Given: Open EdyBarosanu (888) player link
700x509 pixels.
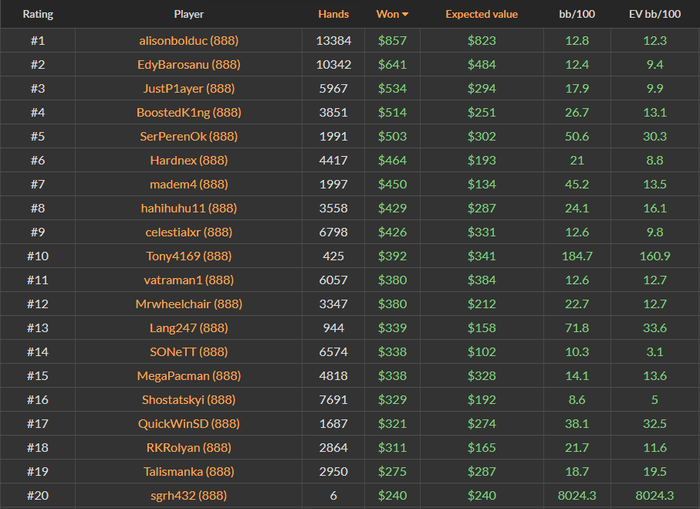Looking at the screenshot, I should pos(188,64).
